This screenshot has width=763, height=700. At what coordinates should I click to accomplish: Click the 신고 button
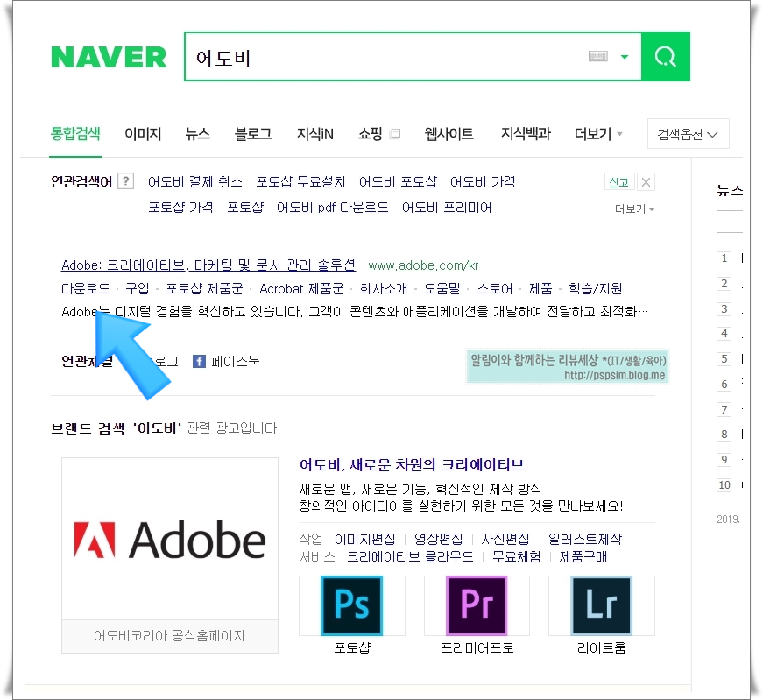click(619, 182)
